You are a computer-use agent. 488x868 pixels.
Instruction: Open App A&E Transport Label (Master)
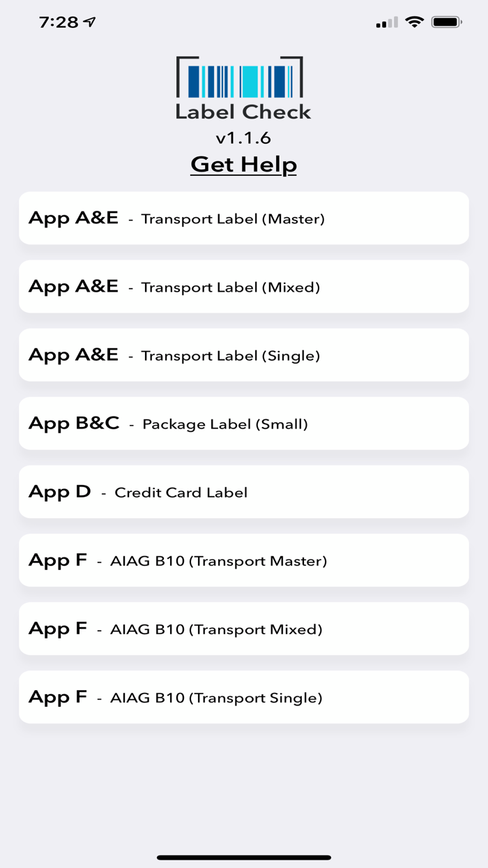pos(243,218)
